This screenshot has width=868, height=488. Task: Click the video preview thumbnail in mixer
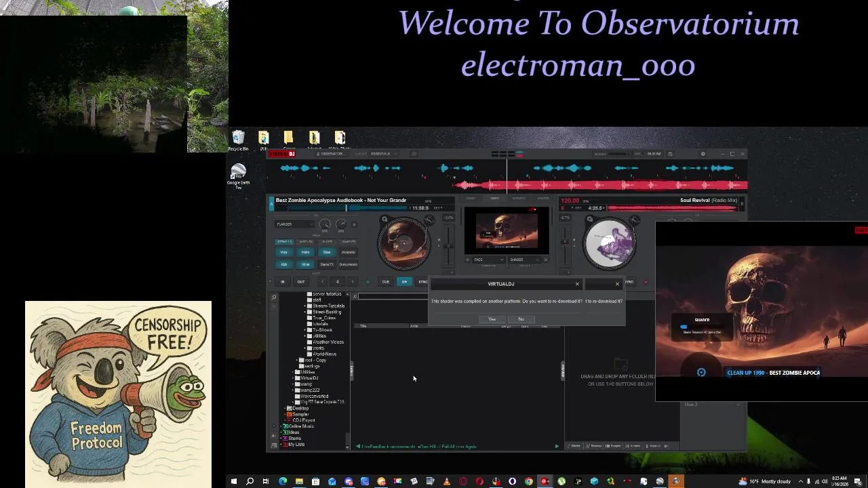pyautogui.click(x=507, y=230)
